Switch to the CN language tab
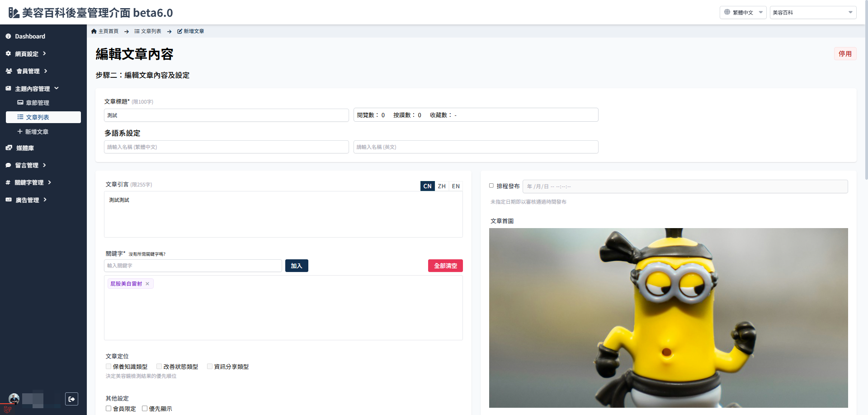Screen dimensions: 868x415 click(x=427, y=186)
